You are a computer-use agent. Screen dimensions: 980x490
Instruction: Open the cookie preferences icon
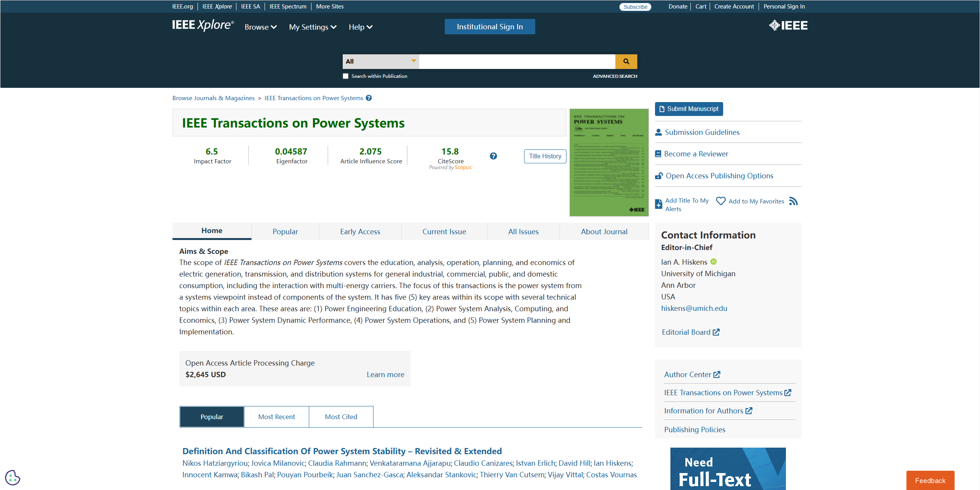tap(12, 478)
